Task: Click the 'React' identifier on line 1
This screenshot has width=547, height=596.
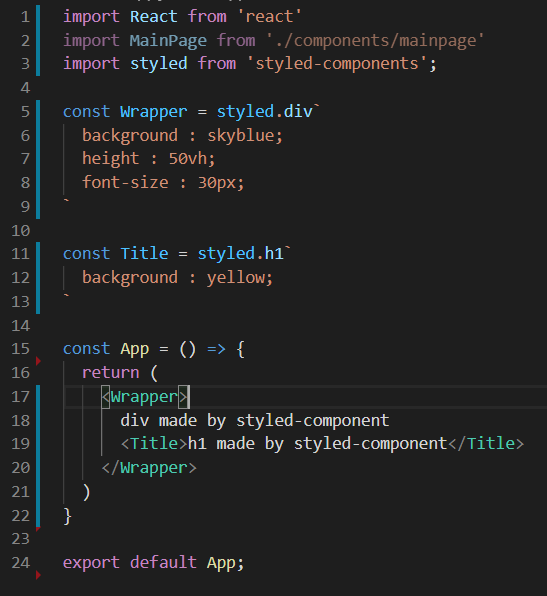Action: click(x=154, y=17)
